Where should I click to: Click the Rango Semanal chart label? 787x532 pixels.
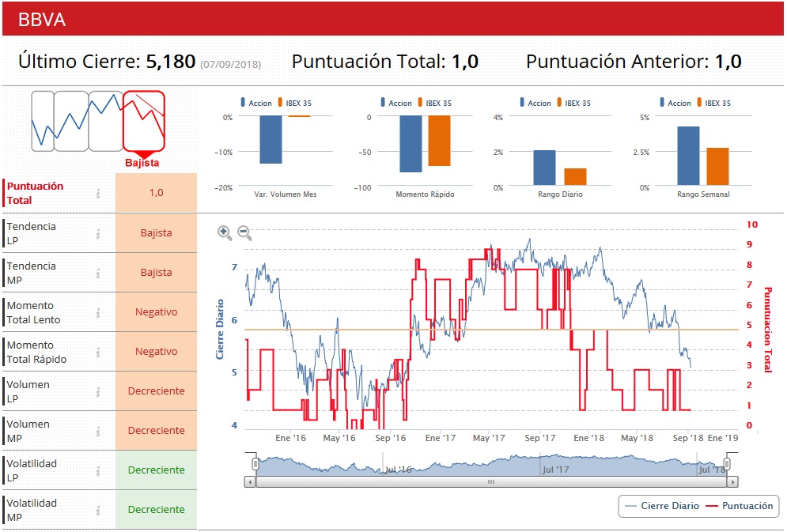(703, 194)
